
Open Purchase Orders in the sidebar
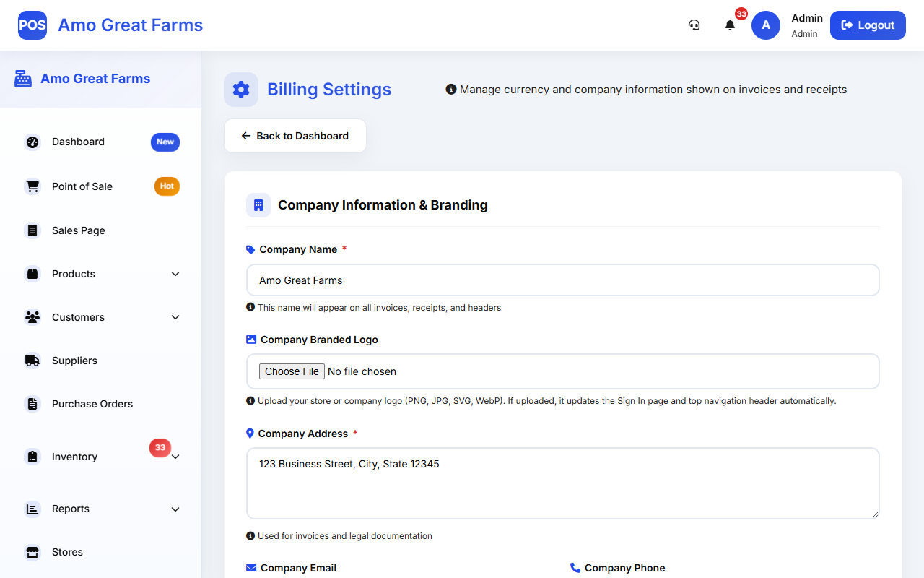click(x=101, y=404)
